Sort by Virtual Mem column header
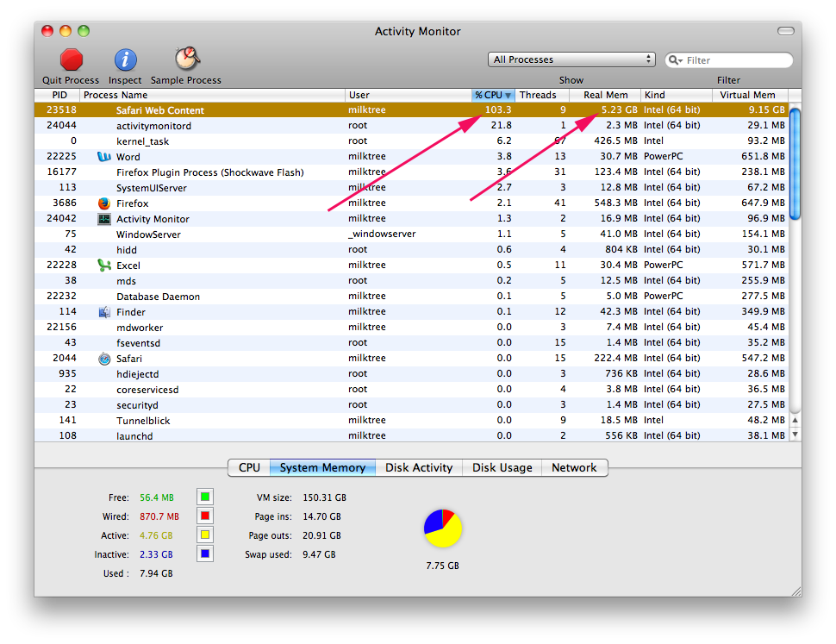This screenshot has width=836, height=644. click(x=750, y=95)
